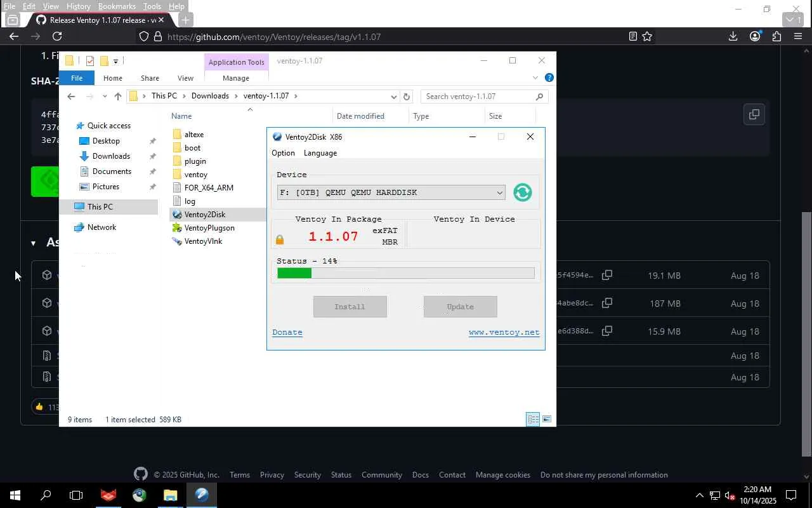Screen dimensions: 812x508
Task: Open the Option menu in Ventoy2Disk
Action: 283,153
